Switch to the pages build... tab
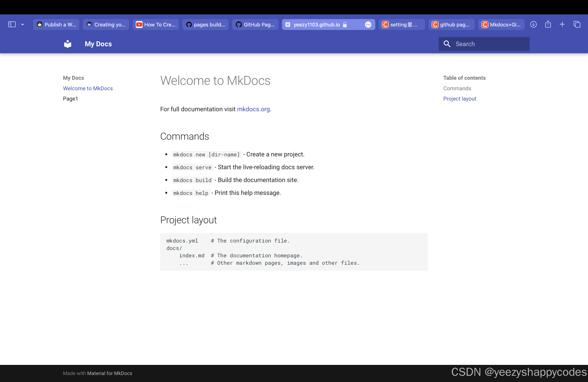Image resolution: width=588 pixels, height=382 pixels. point(206,25)
